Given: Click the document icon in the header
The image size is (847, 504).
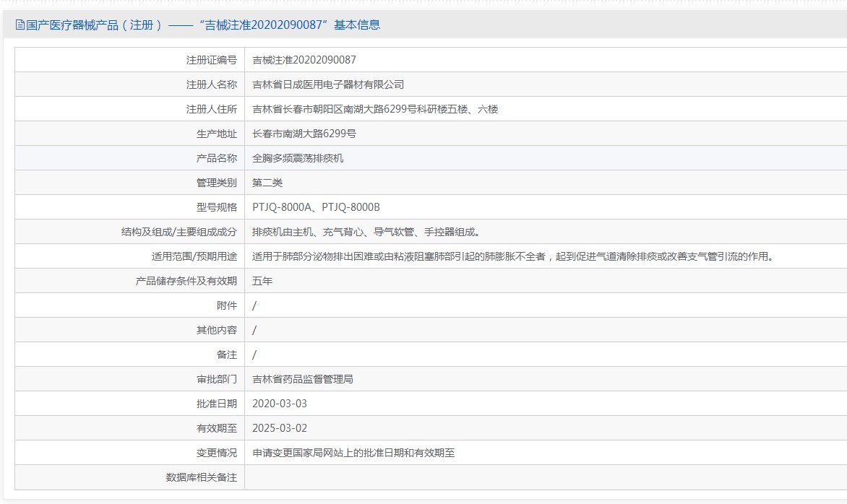Looking at the screenshot, I should click(20, 25).
